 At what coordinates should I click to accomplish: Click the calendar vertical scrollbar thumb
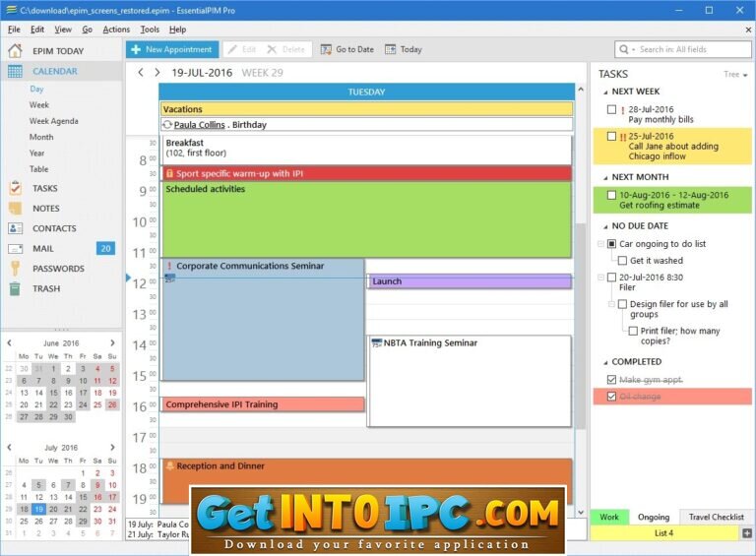coord(581,325)
